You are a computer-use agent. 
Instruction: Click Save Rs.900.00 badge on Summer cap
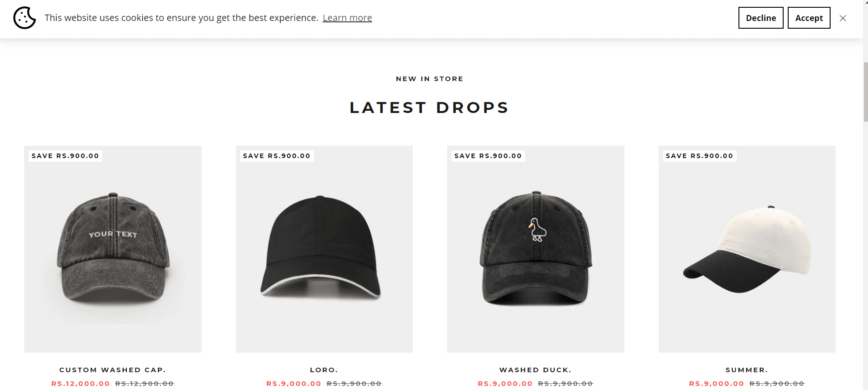(x=699, y=156)
